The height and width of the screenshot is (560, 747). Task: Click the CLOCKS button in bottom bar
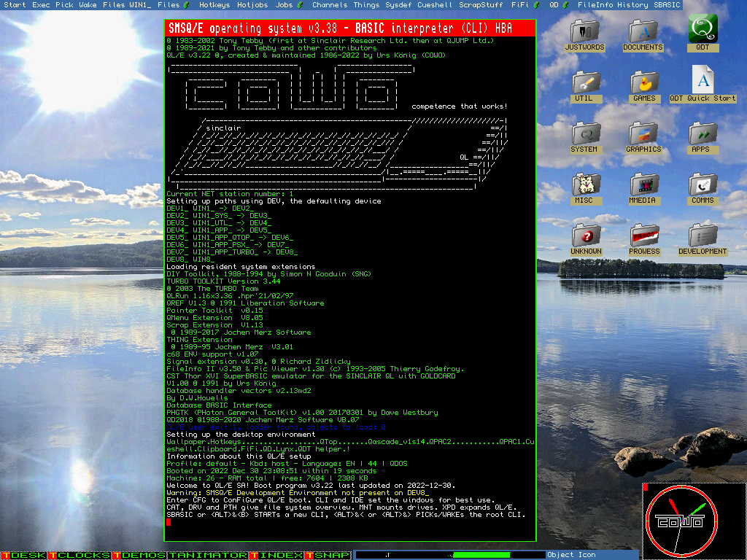(x=80, y=555)
